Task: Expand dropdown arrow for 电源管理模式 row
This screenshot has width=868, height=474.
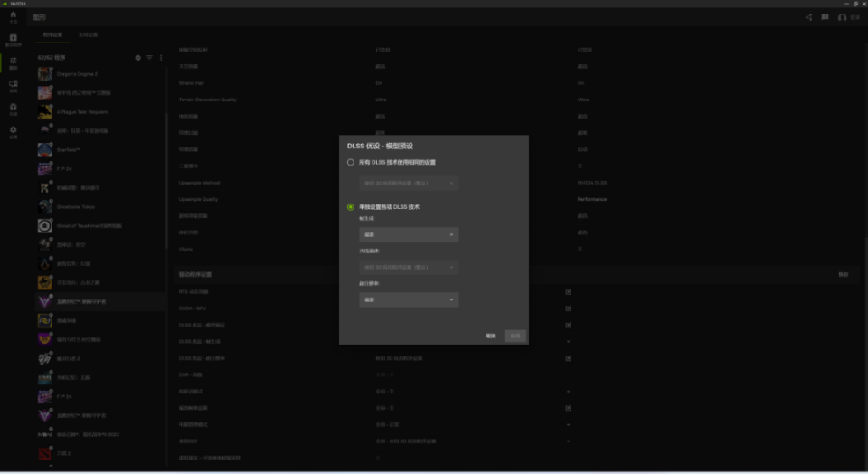Action: (x=568, y=425)
